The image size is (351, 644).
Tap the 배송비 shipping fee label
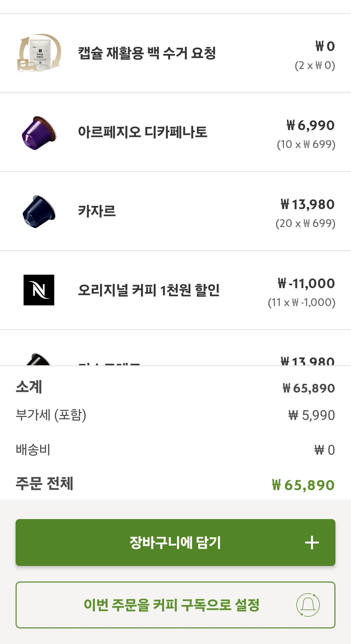[33, 450]
